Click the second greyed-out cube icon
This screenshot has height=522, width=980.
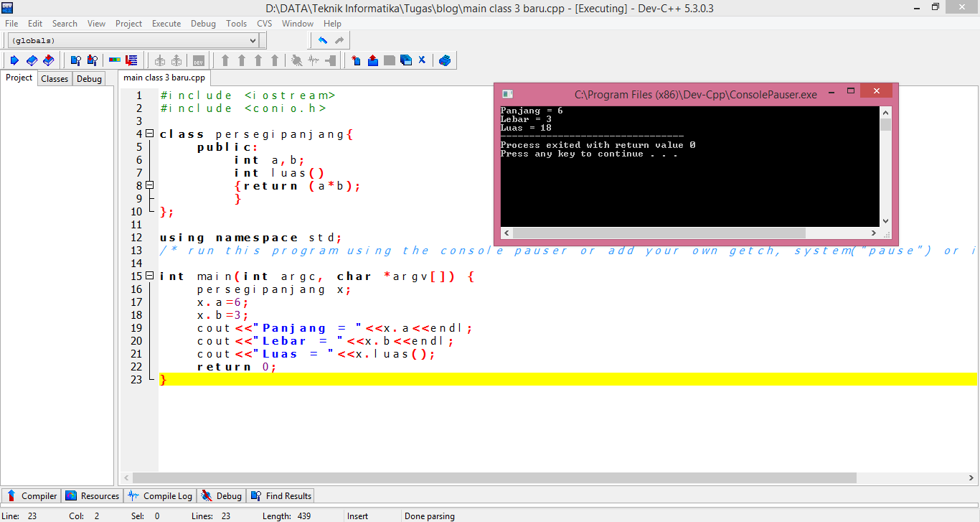pos(176,60)
